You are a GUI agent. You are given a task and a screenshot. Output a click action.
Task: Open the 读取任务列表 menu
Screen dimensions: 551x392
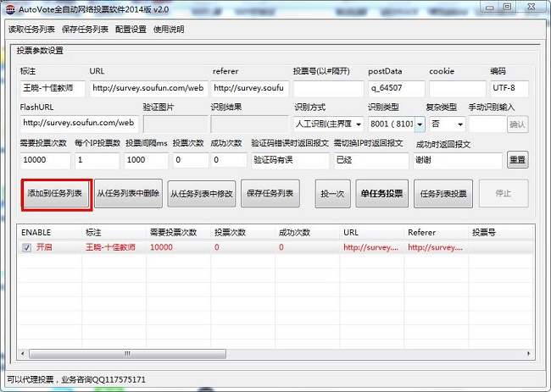click(x=31, y=30)
